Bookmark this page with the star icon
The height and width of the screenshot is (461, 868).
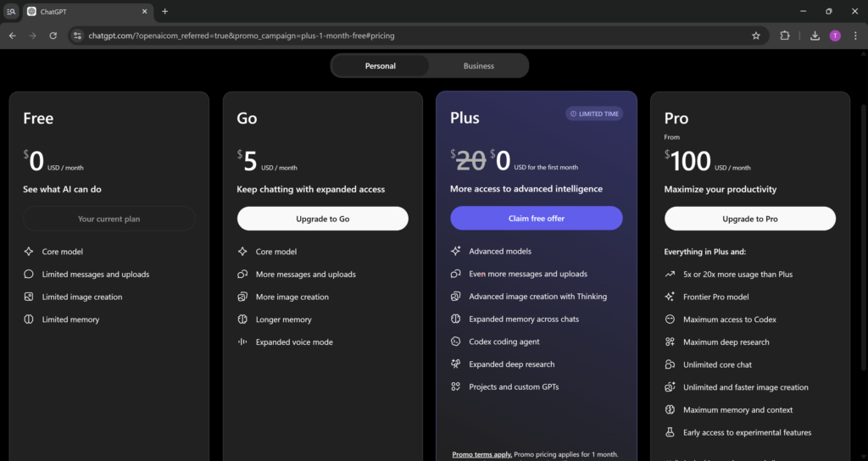tap(756, 36)
